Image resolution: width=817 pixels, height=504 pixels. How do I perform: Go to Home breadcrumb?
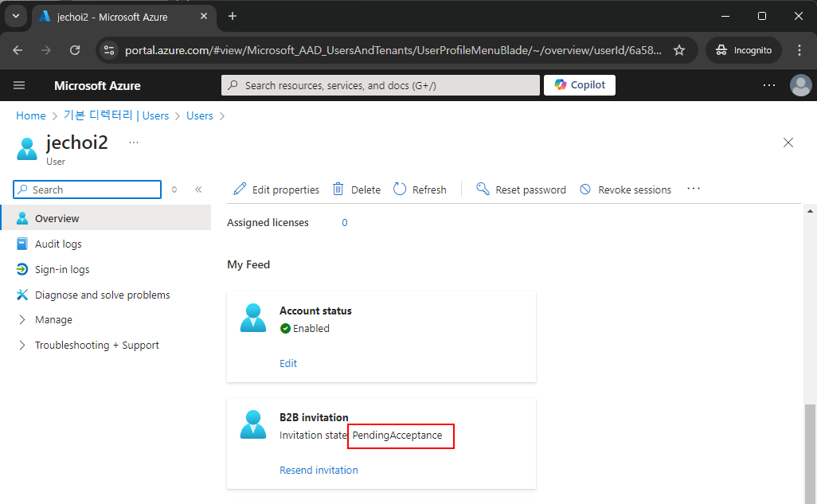tap(31, 115)
